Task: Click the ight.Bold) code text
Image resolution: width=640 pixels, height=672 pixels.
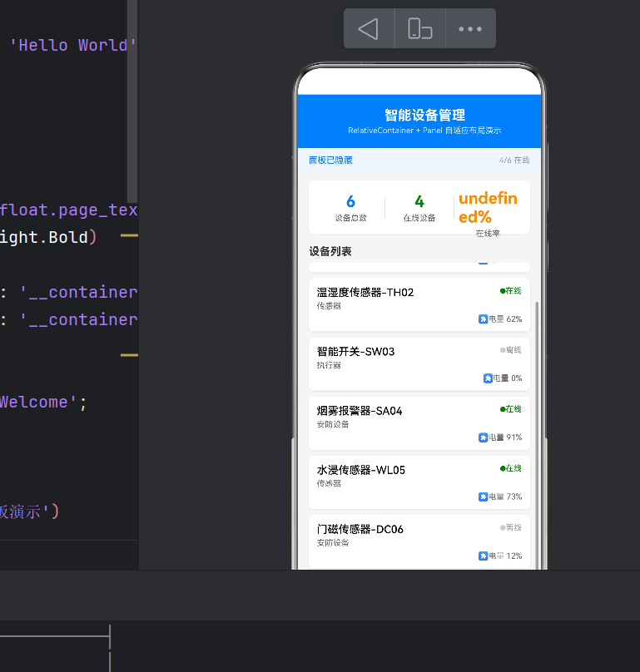Action: (x=48, y=237)
